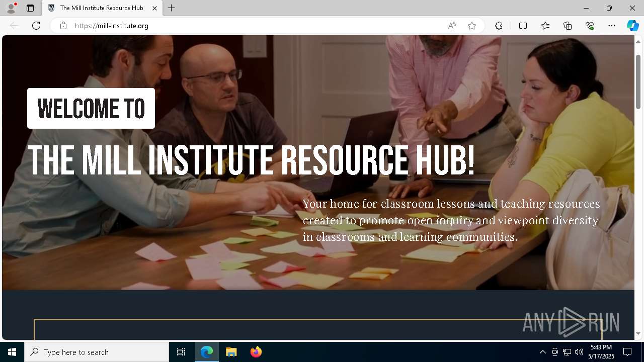Open the Extensions puzzle icon
This screenshot has height=362, width=644.
(499, 26)
